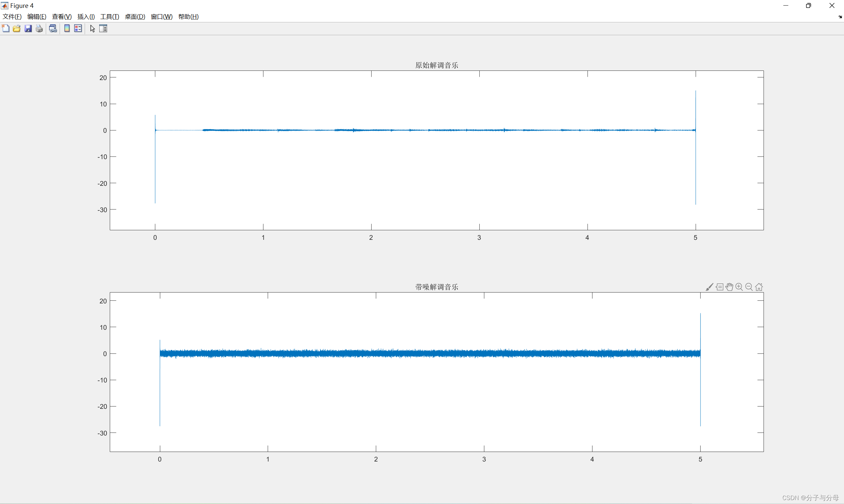This screenshot has width=844, height=504.
Task: Click the x-axis label 5 of lower plot
Action: [x=700, y=459]
